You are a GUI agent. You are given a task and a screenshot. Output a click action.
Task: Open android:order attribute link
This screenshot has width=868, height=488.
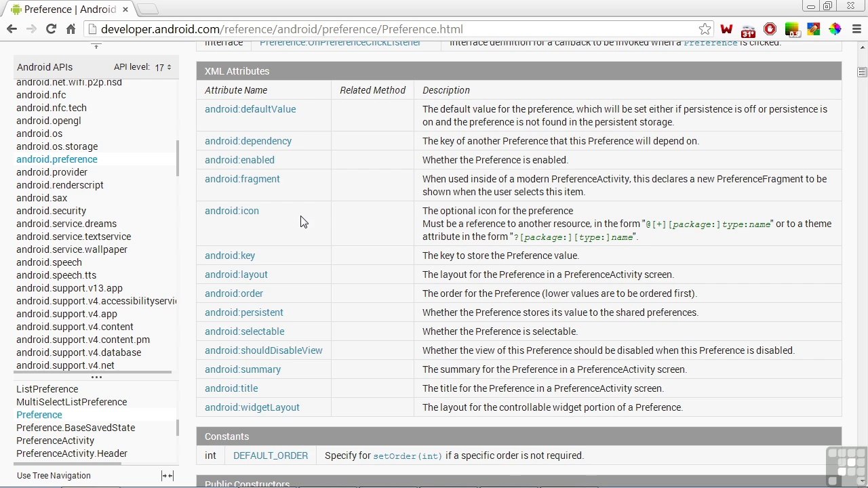pos(234,293)
